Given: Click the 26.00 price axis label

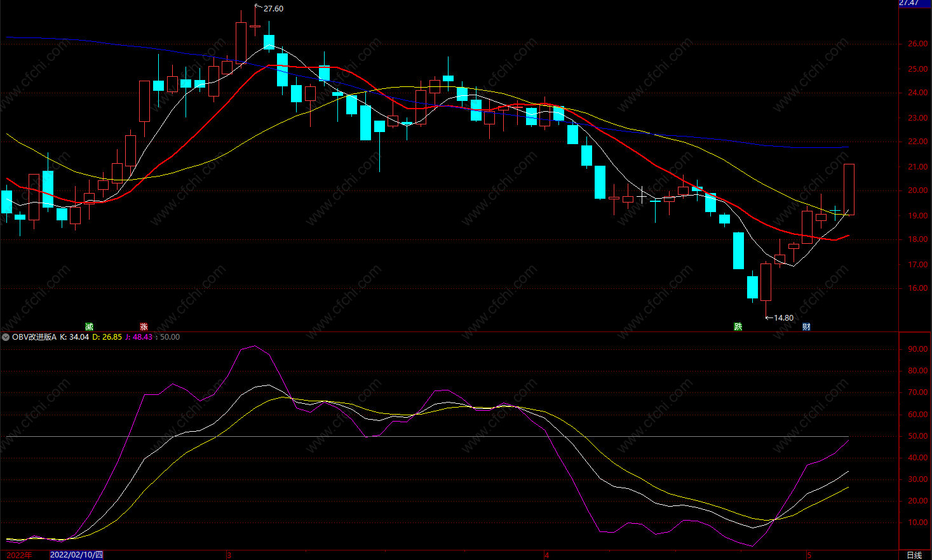Looking at the screenshot, I should (917, 44).
